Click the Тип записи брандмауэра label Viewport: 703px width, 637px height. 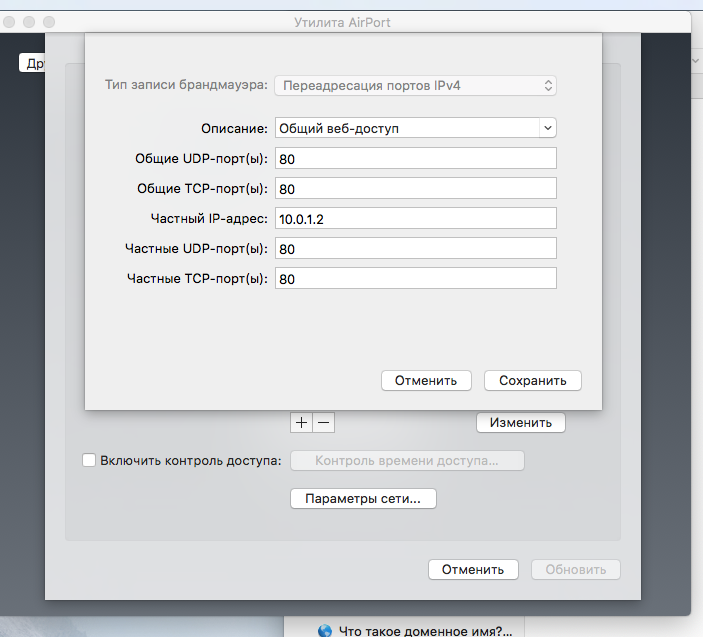[x=186, y=85]
